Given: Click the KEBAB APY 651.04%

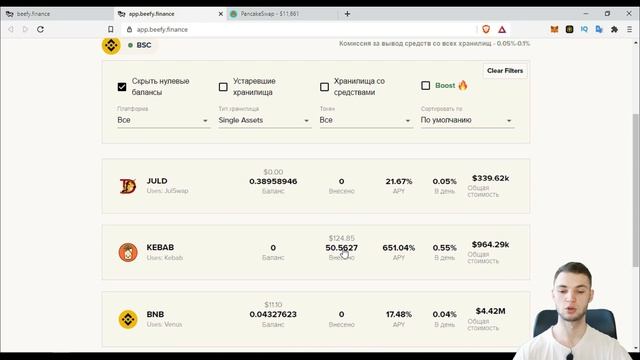Looking at the screenshot, I should tap(398, 248).
